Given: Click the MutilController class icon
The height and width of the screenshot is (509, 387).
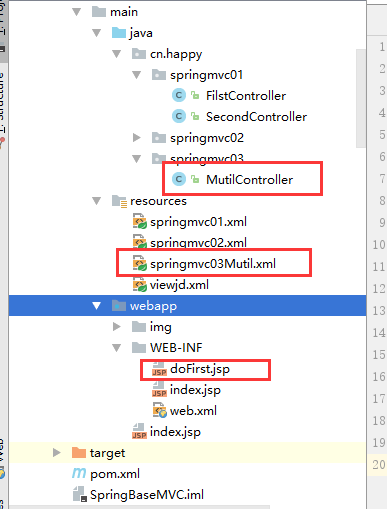Looking at the screenshot, I should 179,179.
